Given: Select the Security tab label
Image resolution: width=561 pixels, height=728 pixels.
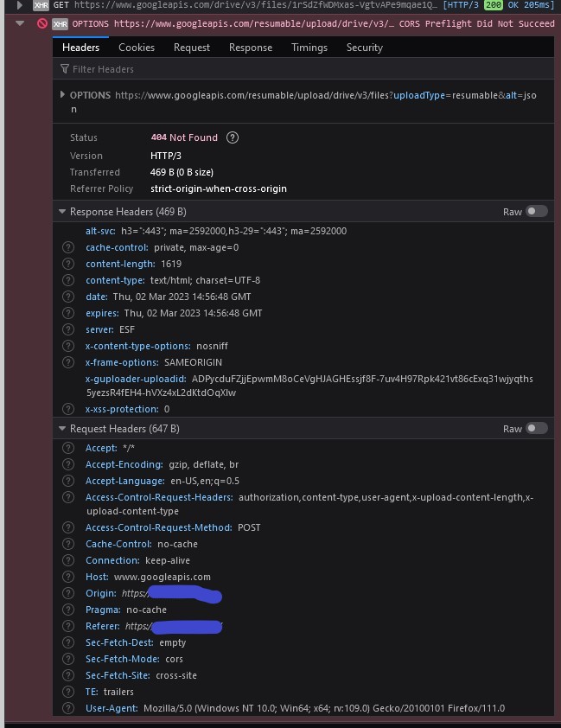Looking at the screenshot, I should [364, 48].
